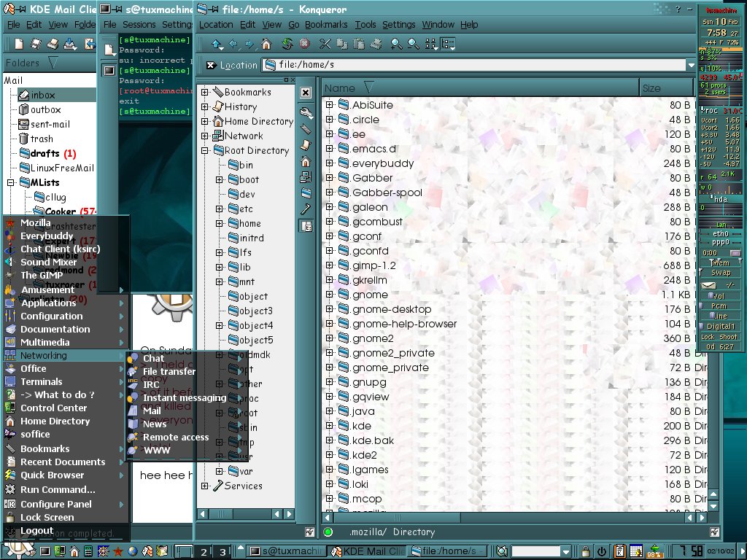Click the Copy icon in Konqueror toolbar

[342, 44]
